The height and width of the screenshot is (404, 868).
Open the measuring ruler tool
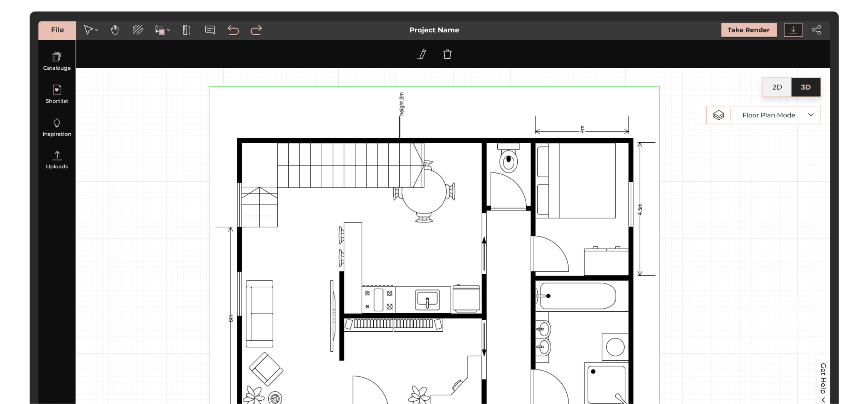[x=186, y=30]
